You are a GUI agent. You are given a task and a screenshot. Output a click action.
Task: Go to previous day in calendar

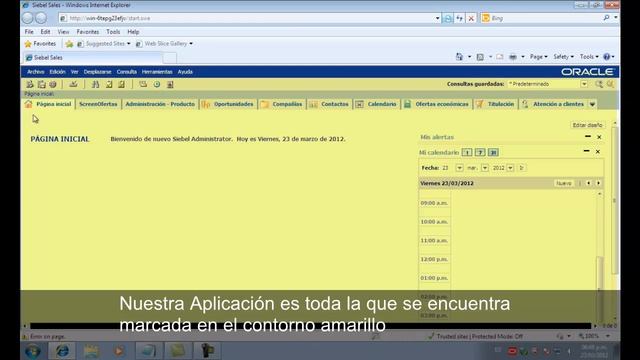coord(588,183)
